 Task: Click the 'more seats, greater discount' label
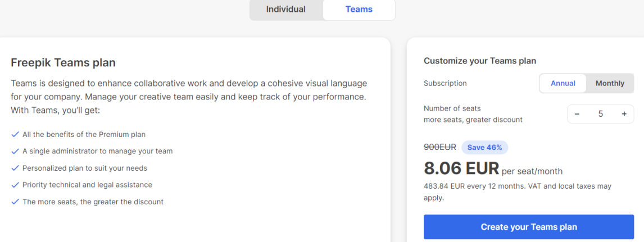473,120
